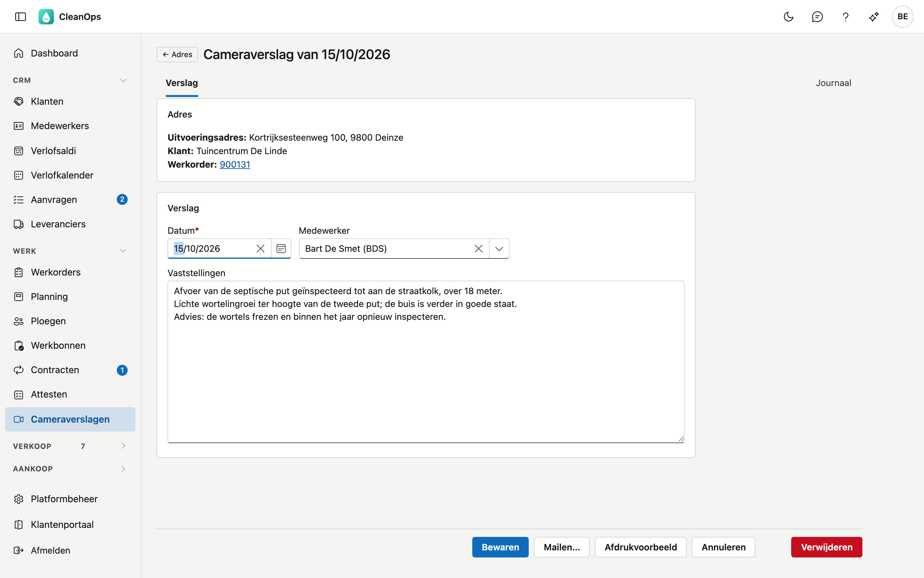Image resolution: width=924 pixels, height=578 pixels.
Task: Click the Bewaren button
Action: 500,547
